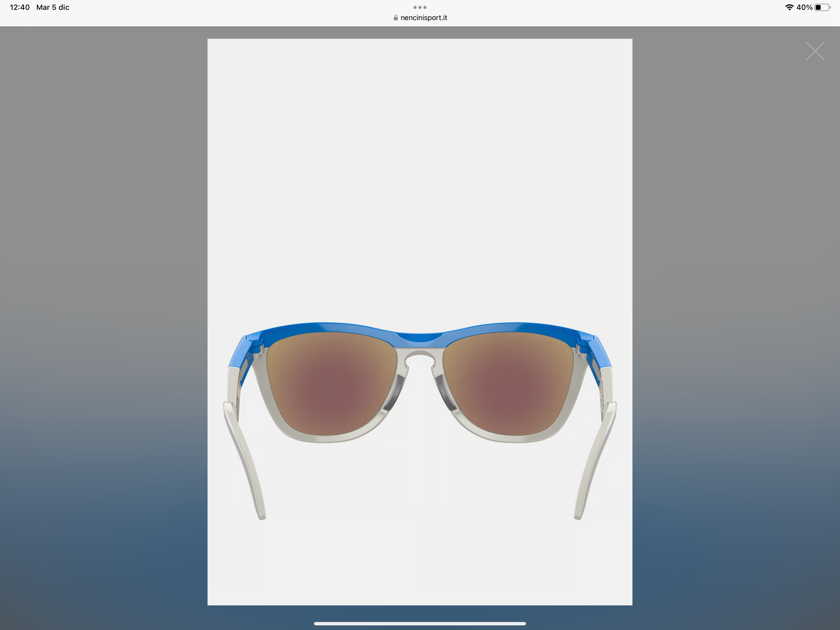Tap the right lens of the sunglasses
The height and width of the screenshot is (630, 840).
tap(509, 384)
